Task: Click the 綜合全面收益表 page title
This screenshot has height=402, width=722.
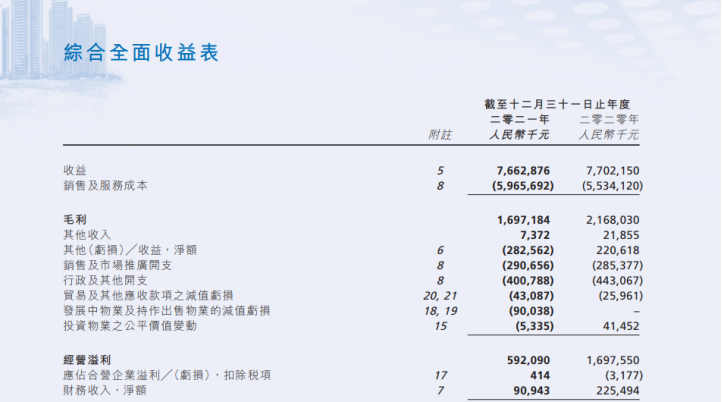Action: click(x=140, y=53)
